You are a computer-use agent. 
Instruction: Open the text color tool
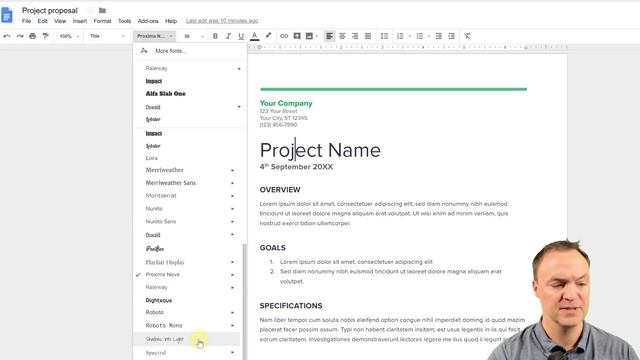click(254, 36)
